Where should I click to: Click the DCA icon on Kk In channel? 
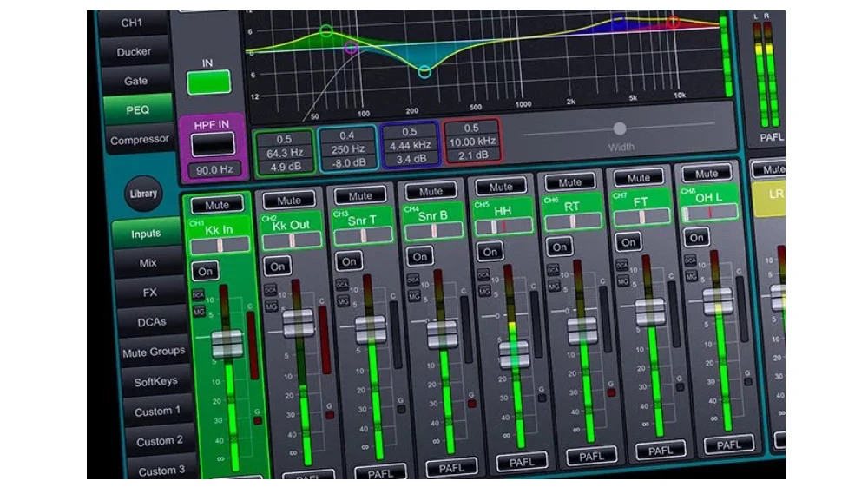click(198, 294)
